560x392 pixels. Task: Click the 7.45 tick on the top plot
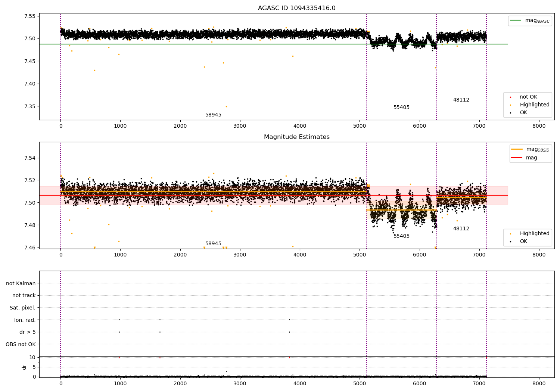point(30,61)
